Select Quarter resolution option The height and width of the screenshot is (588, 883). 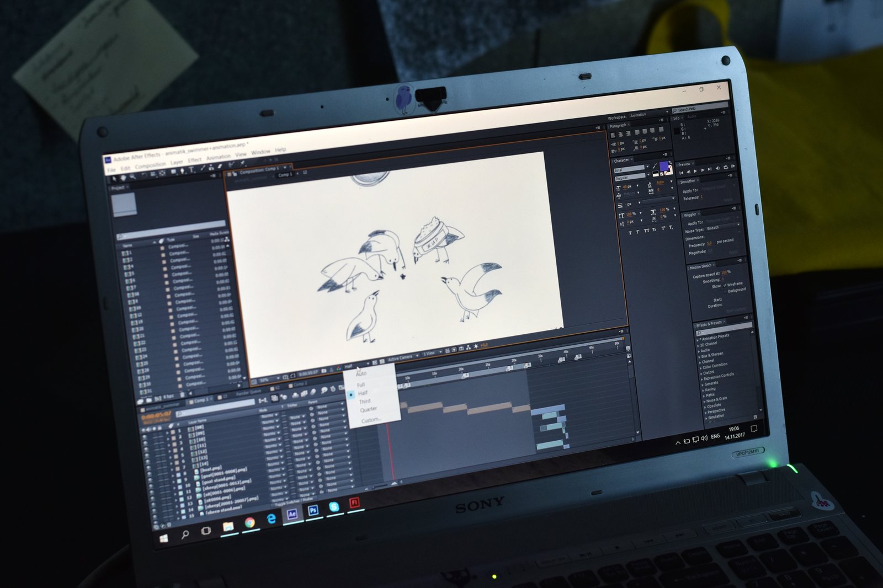point(368,409)
